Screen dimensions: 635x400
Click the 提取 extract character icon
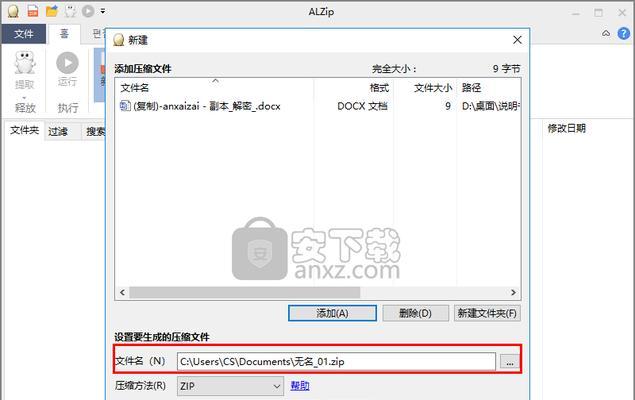(x=24, y=63)
